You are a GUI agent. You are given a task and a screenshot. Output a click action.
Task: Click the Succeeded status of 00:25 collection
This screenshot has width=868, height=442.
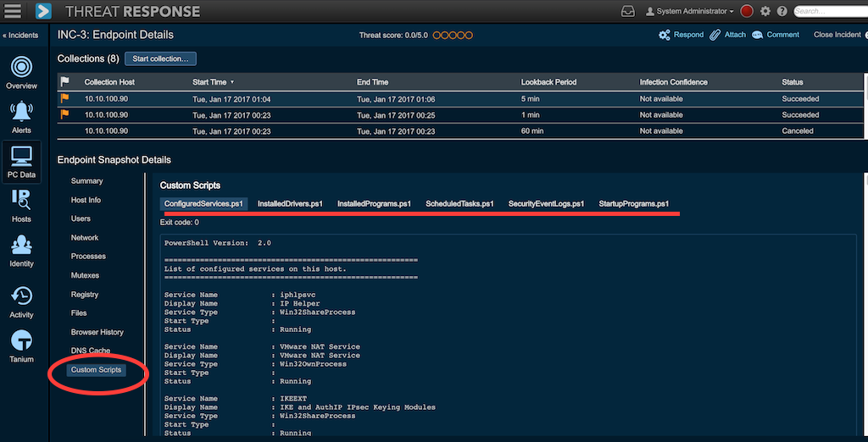pyautogui.click(x=800, y=115)
